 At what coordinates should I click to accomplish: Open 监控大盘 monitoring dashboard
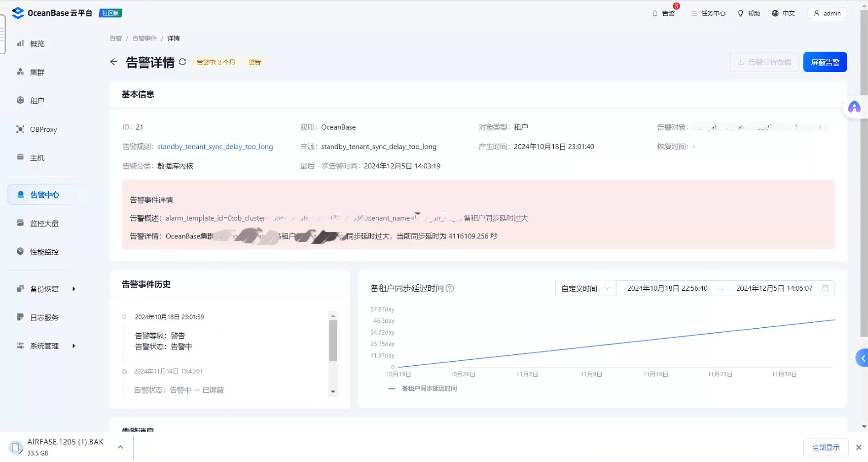tap(44, 223)
